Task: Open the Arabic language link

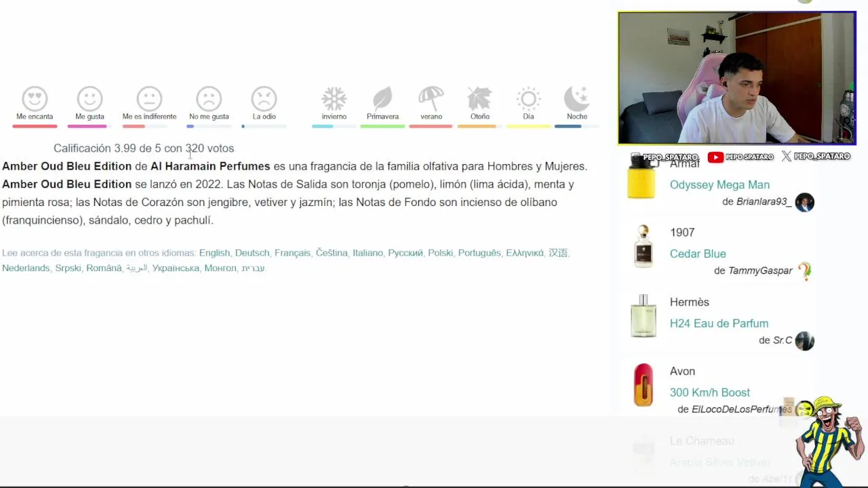Action: point(137,268)
